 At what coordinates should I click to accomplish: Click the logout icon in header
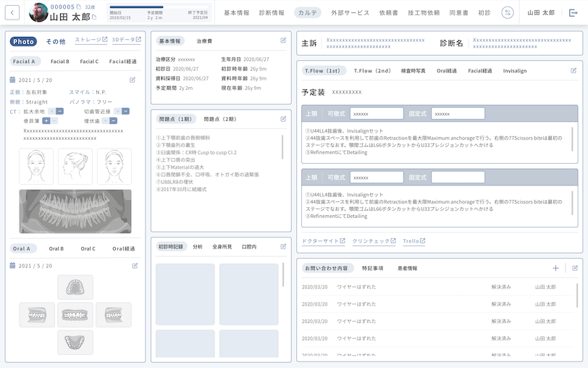pos(574,12)
